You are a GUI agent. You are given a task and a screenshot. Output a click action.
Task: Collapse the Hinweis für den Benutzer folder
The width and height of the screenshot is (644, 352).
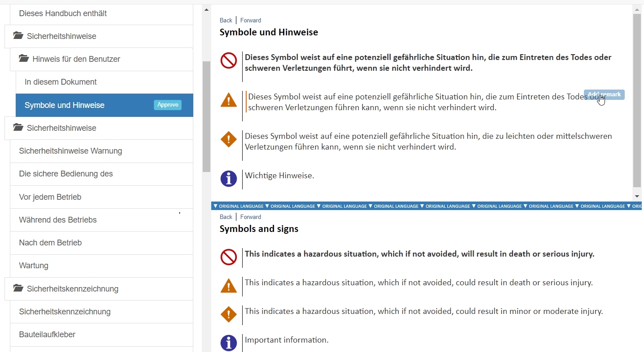[24, 59]
